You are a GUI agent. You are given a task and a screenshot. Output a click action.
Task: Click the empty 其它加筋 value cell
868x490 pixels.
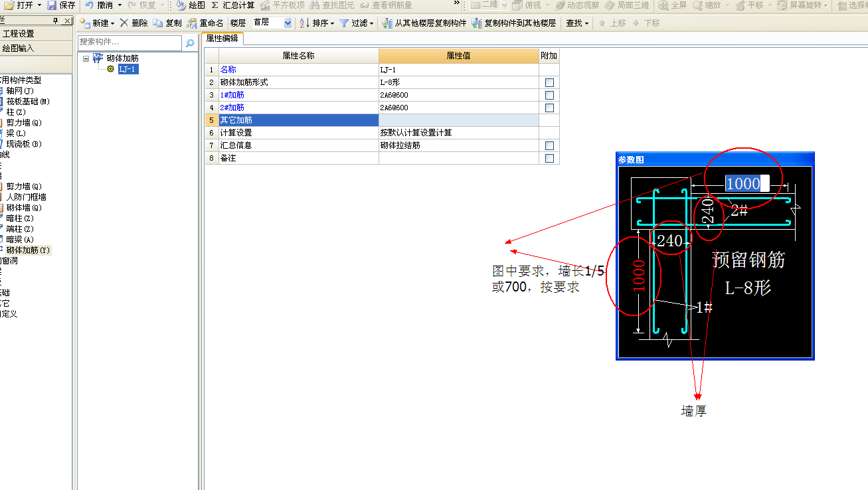point(458,120)
